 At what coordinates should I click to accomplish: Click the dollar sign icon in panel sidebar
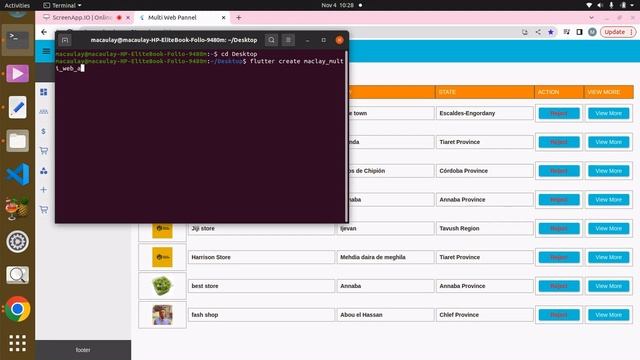[x=44, y=131]
